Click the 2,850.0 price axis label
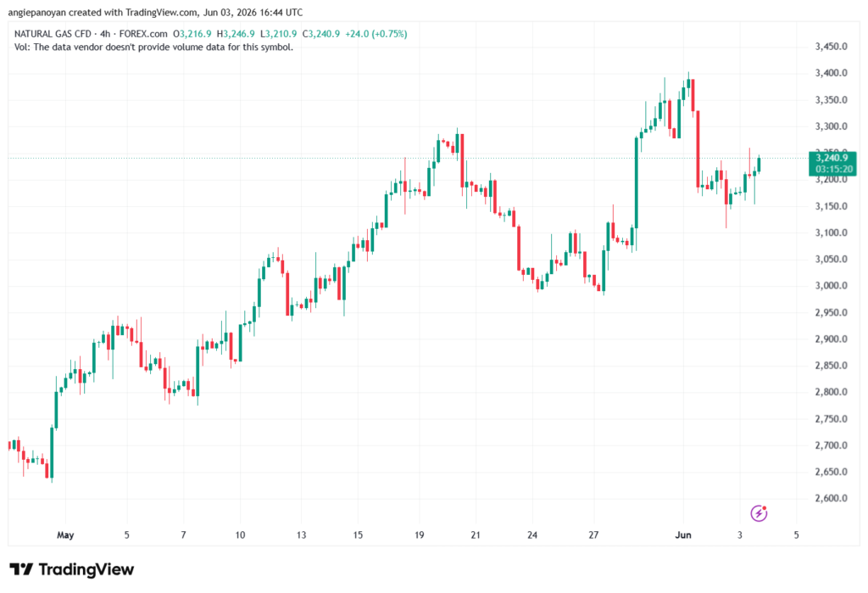 (x=831, y=366)
